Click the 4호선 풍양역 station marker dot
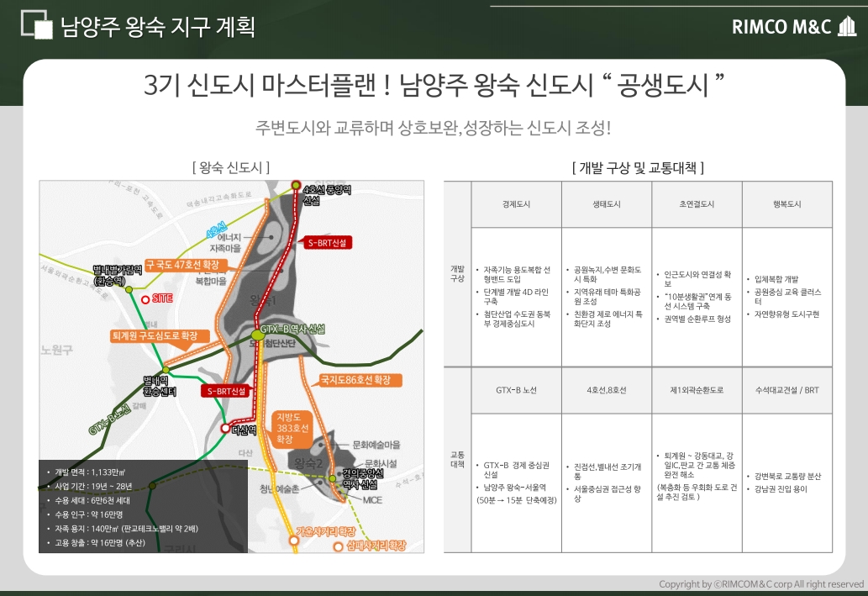Image resolution: width=868 pixels, height=596 pixels. 296,185
